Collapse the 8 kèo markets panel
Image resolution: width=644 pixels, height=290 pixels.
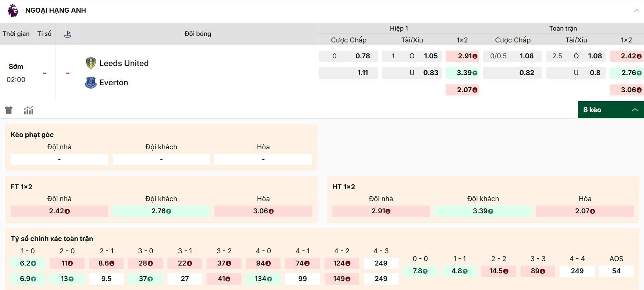635,110
